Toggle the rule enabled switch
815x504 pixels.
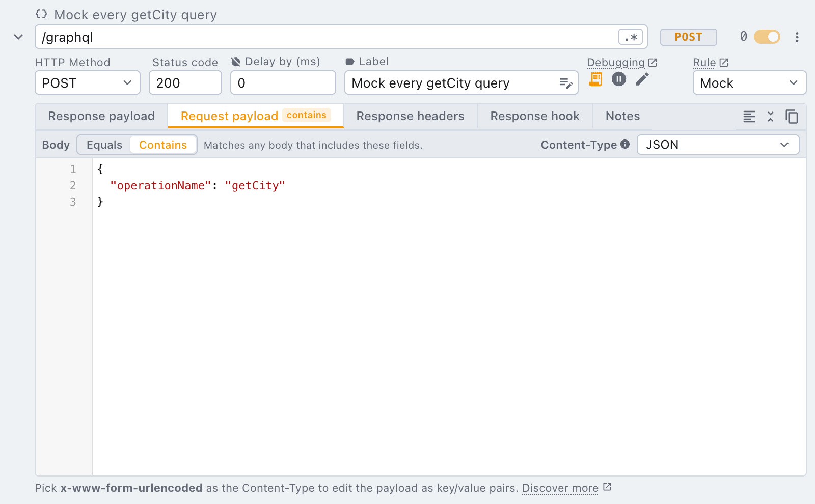pyautogui.click(x=767, y=37)
